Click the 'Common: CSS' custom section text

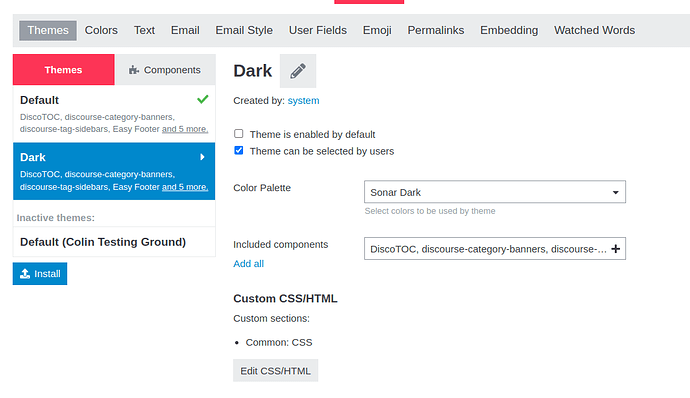pos(279,343)
